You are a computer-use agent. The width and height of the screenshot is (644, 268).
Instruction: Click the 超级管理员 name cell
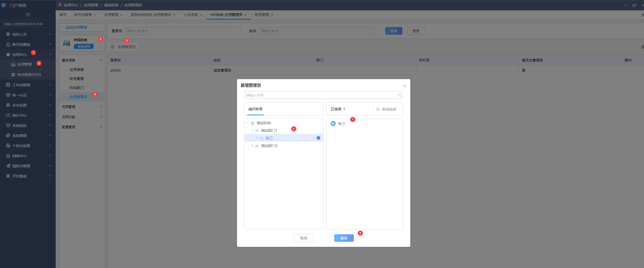click(262, 70)
